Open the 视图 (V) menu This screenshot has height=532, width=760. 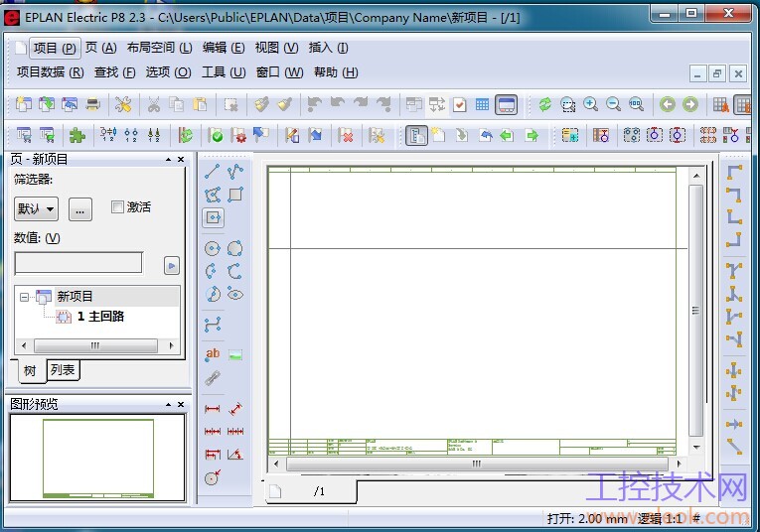click(x=276, y=48)
